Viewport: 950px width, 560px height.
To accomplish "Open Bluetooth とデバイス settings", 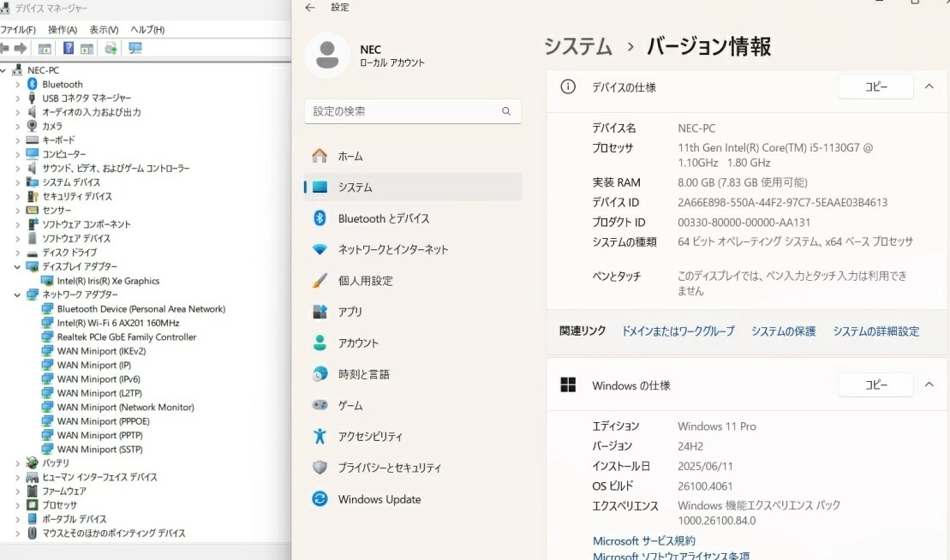I will (x=370, y=218).
